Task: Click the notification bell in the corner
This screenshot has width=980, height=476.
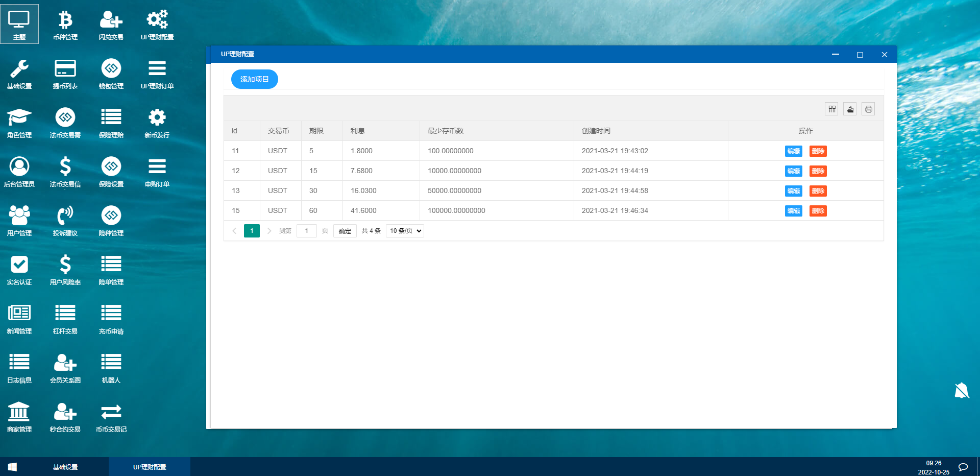Action: point(962,391)
